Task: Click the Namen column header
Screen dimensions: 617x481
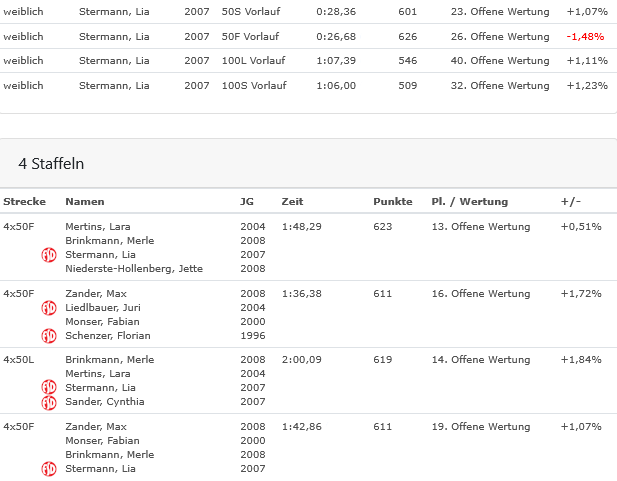Action: click(85, 202)
